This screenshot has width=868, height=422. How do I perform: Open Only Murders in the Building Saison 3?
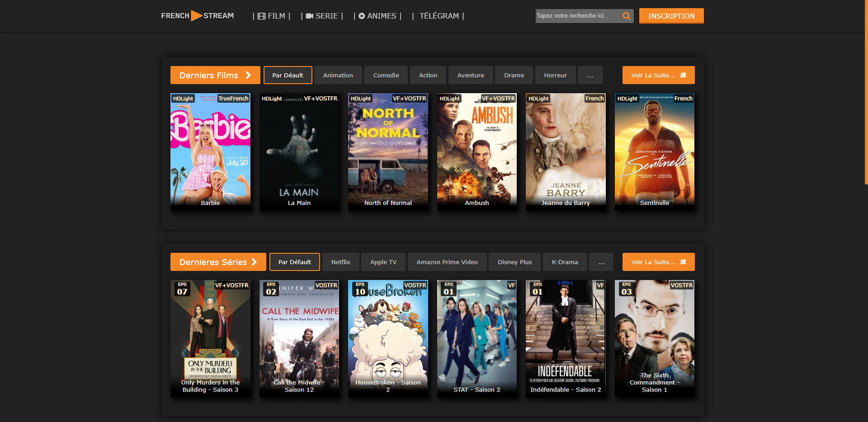210,339
